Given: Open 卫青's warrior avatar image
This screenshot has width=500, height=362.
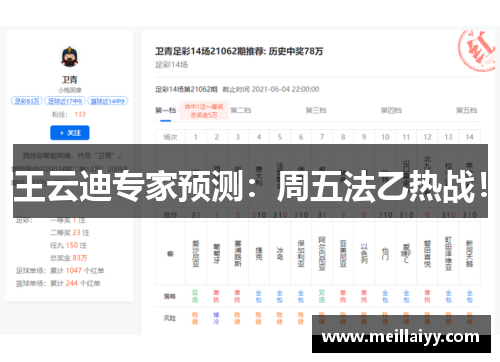Looking at the screenshot, I should (70, 56).
